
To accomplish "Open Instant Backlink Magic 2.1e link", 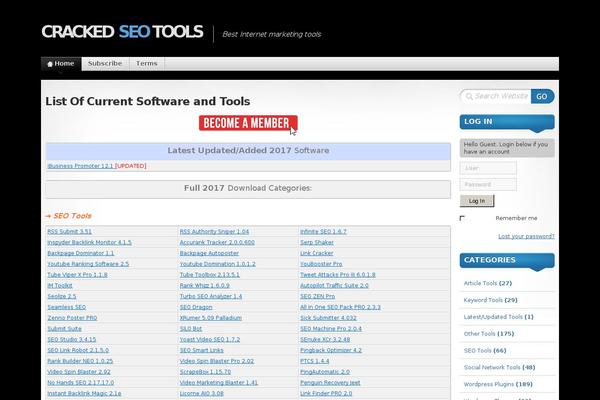I will 84,393.
